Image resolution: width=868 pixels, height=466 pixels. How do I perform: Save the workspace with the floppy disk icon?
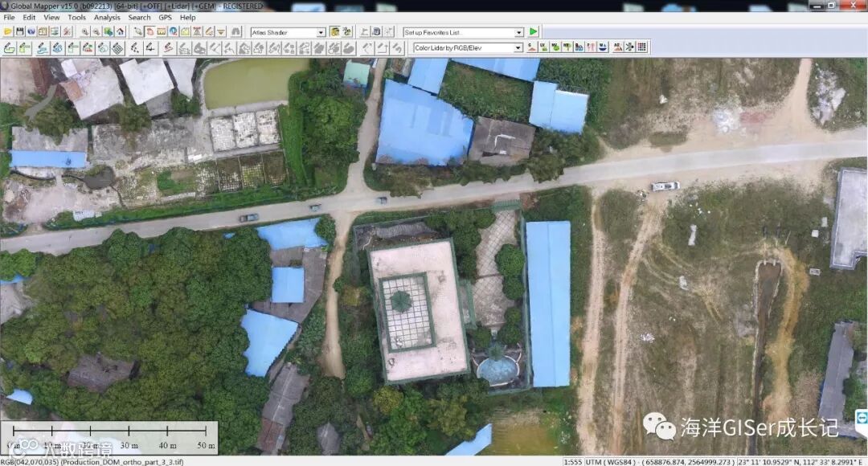coord(20,32)
